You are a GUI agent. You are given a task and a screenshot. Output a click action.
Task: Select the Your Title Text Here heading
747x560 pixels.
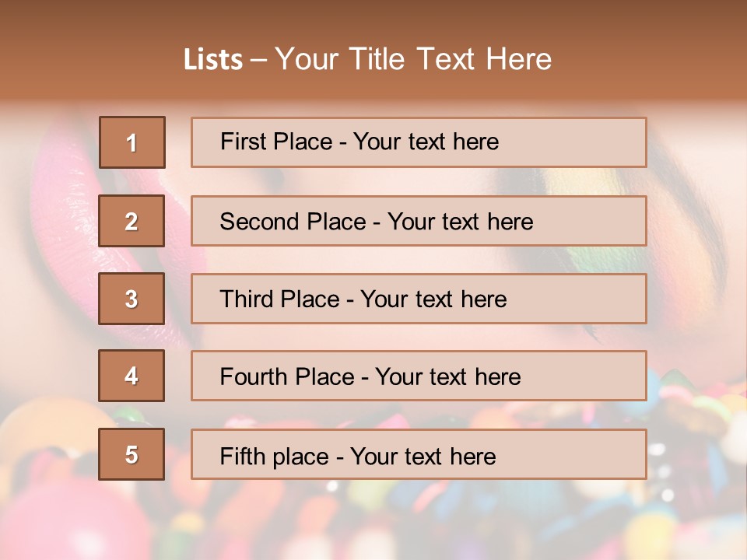click(413, 59)
